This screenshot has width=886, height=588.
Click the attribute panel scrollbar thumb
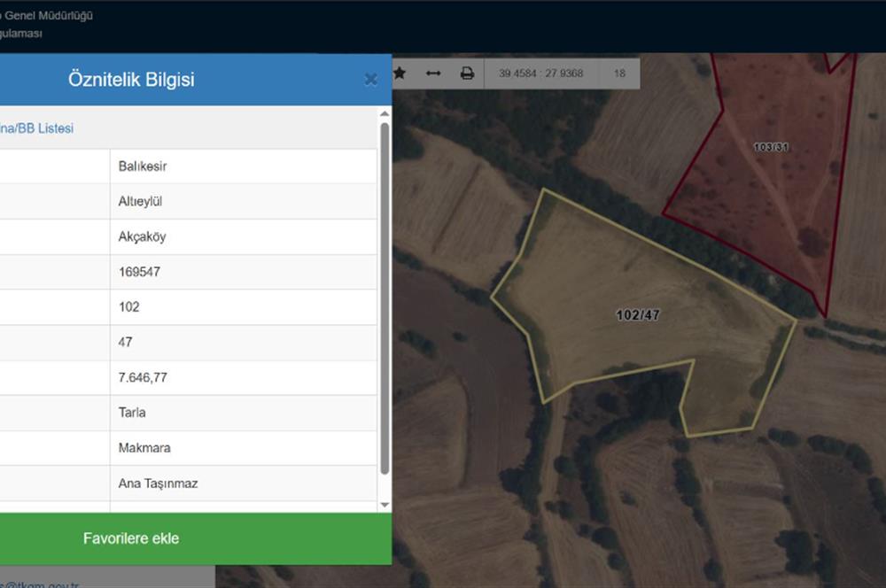click(385, 297)
